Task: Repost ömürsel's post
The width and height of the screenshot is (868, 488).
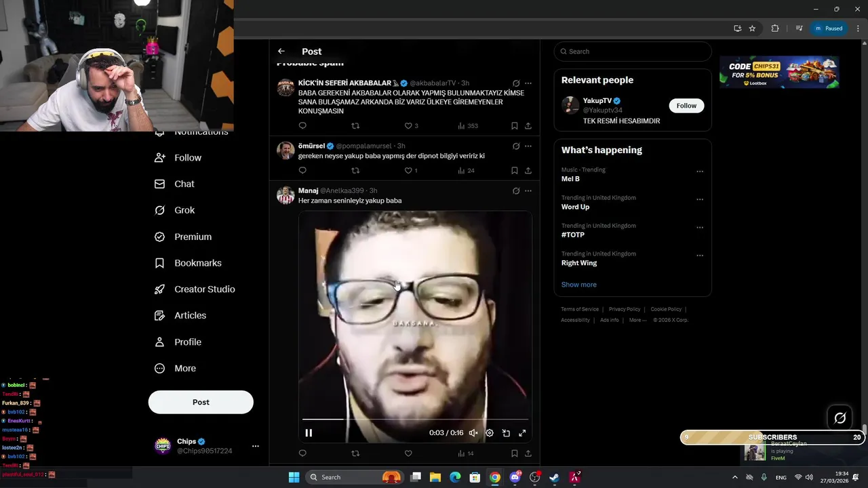Action: pos(355,170)
